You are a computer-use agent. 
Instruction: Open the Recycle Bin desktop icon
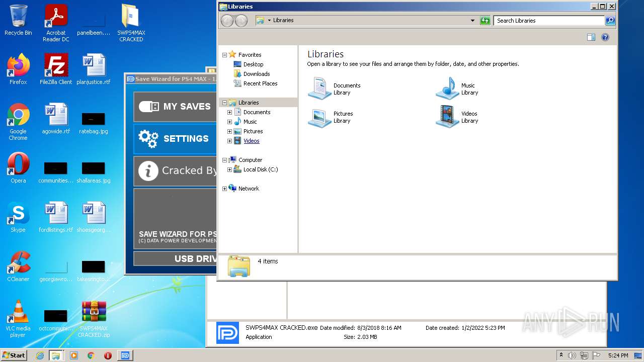(x=18, y=20)
